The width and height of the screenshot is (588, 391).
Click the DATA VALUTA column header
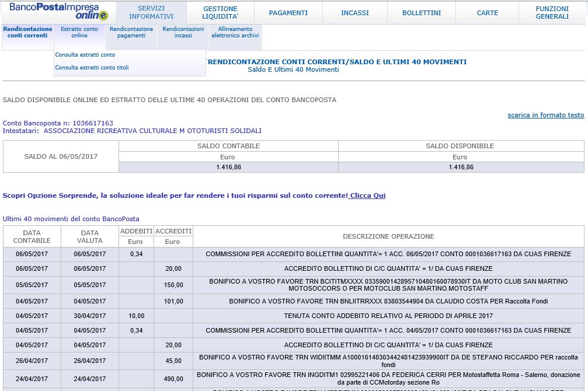[89, 236]
